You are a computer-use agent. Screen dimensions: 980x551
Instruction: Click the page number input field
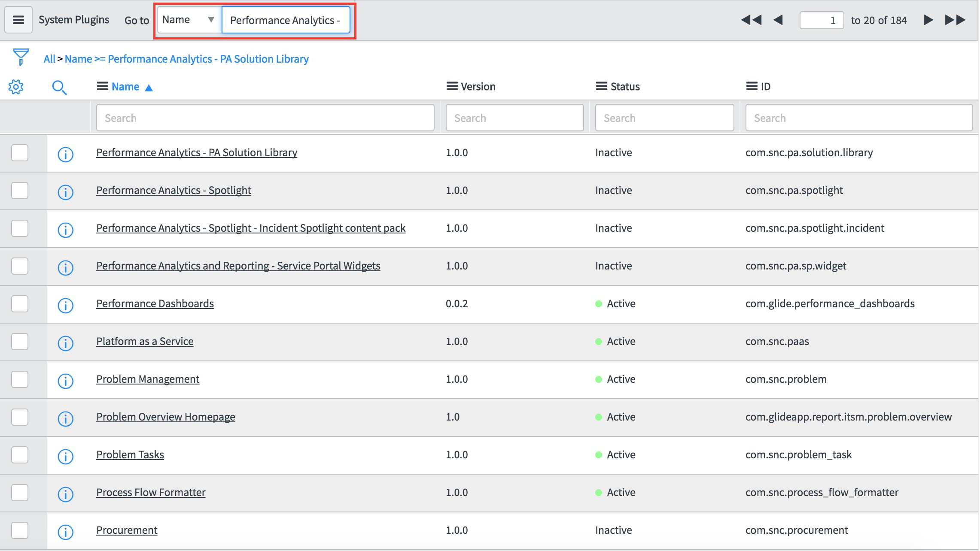pyautogui.click(x=822, y=20)
